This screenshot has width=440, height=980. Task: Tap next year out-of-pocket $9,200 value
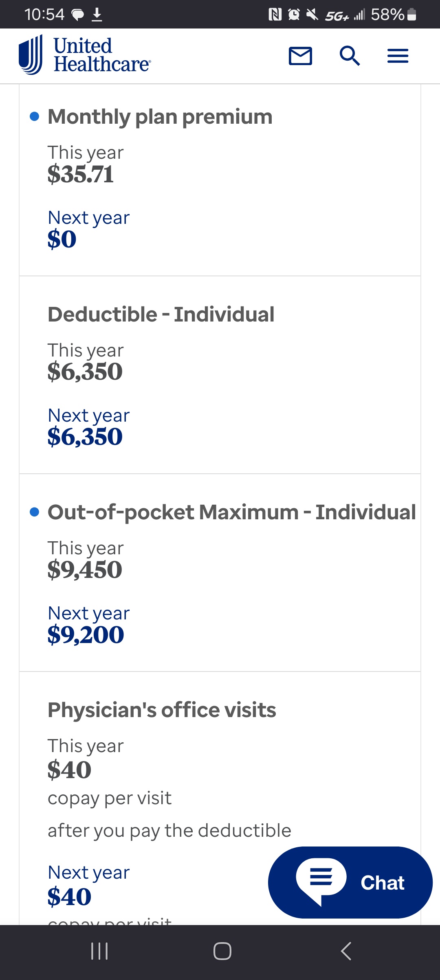click(x=86, y=635)
